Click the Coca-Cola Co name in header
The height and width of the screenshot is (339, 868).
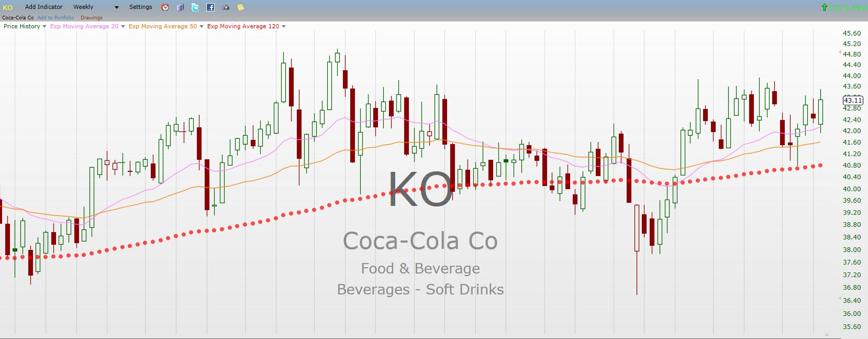(18, 17)
